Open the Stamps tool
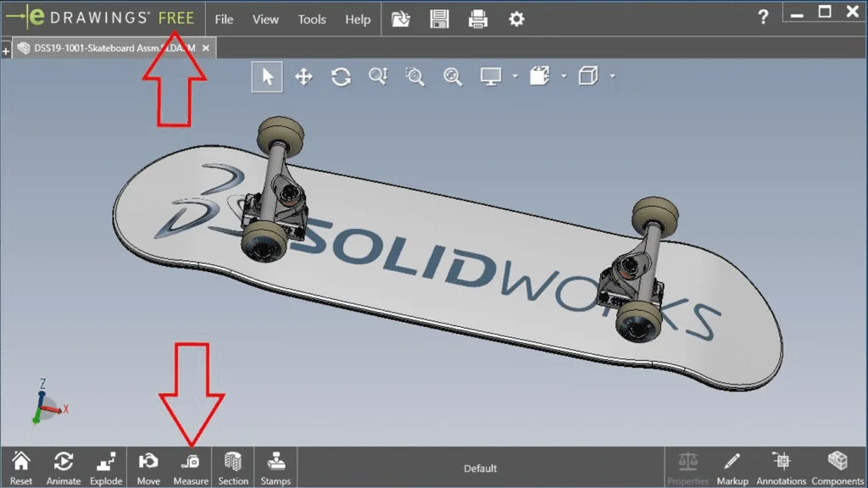 pos(275,468)
